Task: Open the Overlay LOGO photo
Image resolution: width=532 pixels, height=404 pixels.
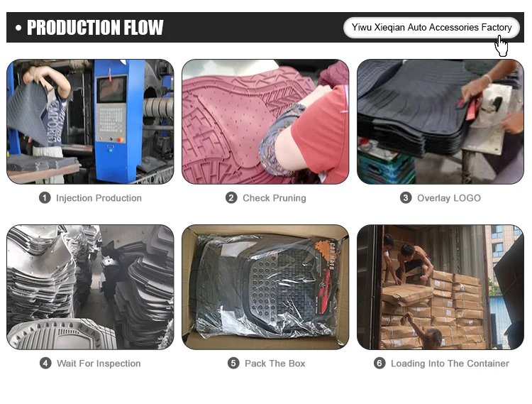Action: tap(440, 121)
